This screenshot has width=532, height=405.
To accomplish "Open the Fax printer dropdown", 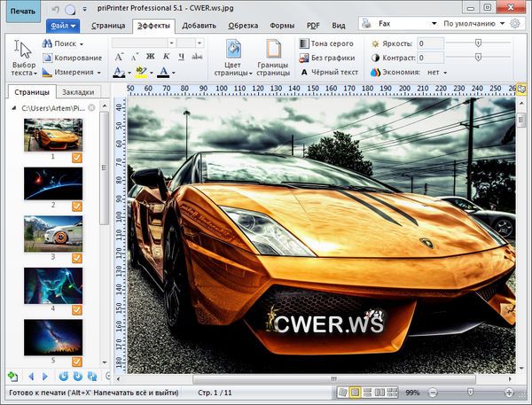I will tap(409, 23).
